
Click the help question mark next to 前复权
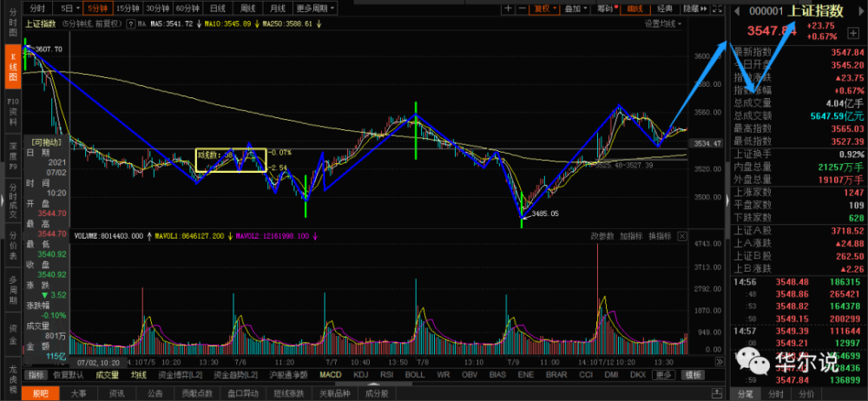pos(129,24)
